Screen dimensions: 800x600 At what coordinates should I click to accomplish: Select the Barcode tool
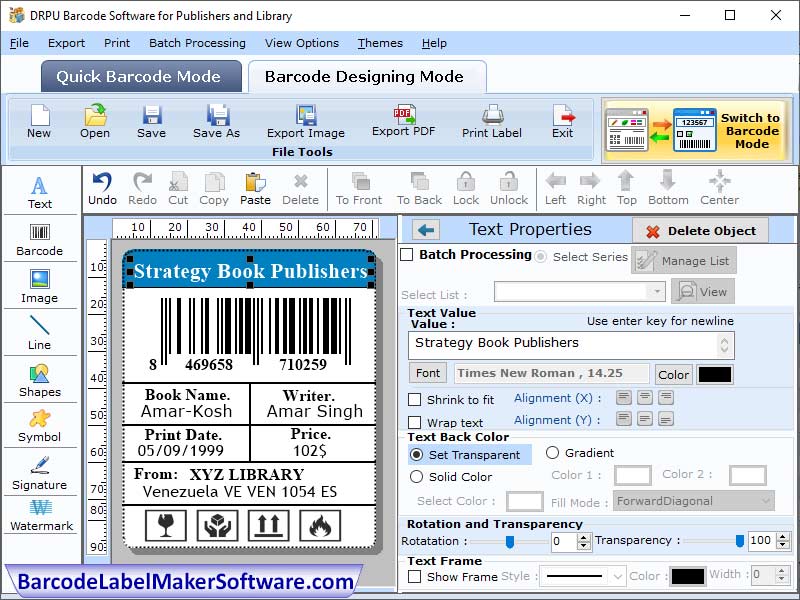pyautogui.click(x=40, y=237)
